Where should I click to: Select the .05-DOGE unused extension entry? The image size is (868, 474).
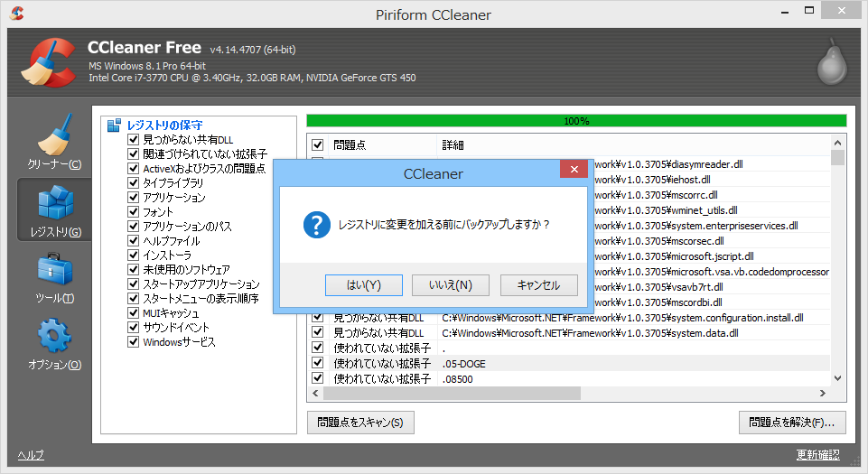tap(568, 363)
